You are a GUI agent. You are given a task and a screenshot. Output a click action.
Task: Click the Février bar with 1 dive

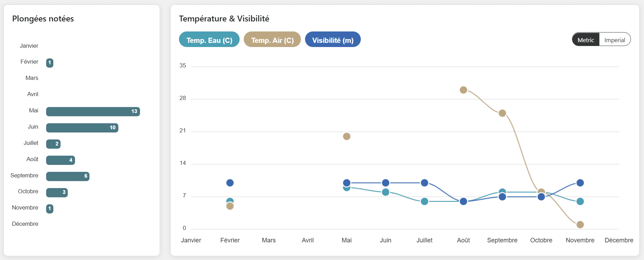(x=50, y=63)
